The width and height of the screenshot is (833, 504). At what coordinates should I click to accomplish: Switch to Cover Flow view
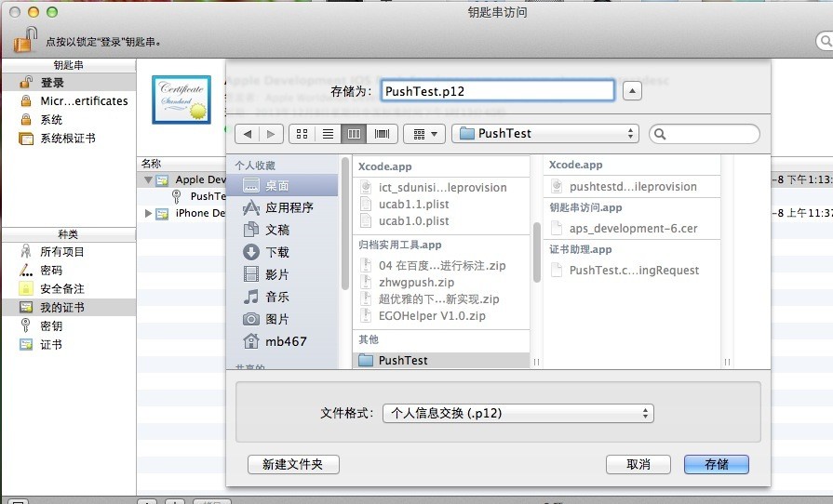click(382, 134)
